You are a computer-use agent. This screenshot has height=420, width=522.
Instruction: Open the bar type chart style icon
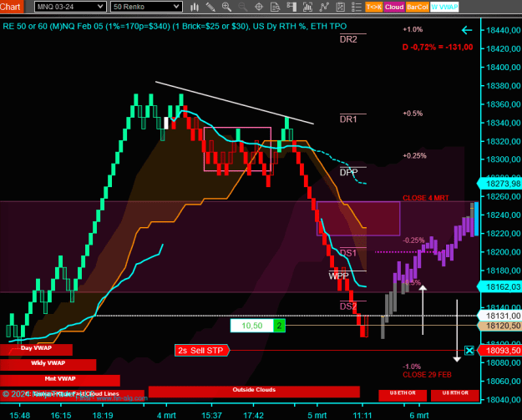pyautogui.click(x=195, y=7)
